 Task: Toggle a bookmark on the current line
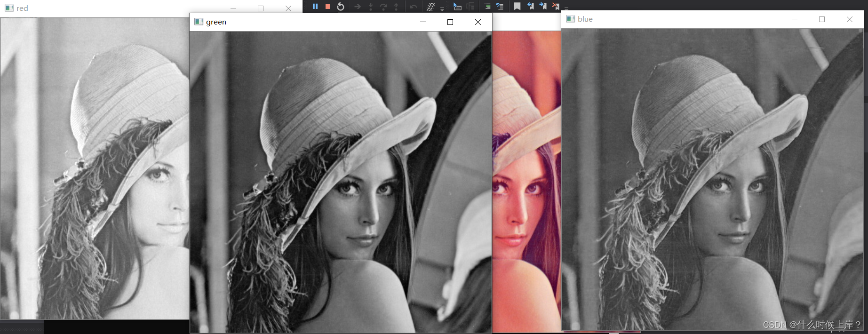tap(517, 6)
